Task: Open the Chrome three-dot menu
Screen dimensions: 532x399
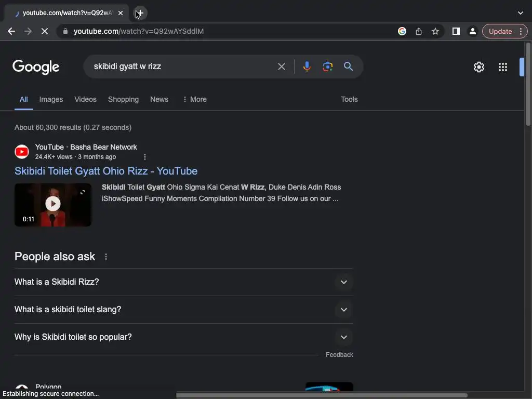Action: 521,31
